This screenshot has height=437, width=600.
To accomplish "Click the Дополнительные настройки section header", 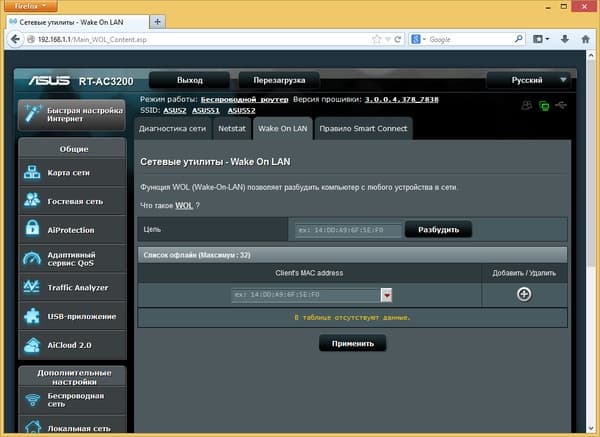I will (73, 377).
